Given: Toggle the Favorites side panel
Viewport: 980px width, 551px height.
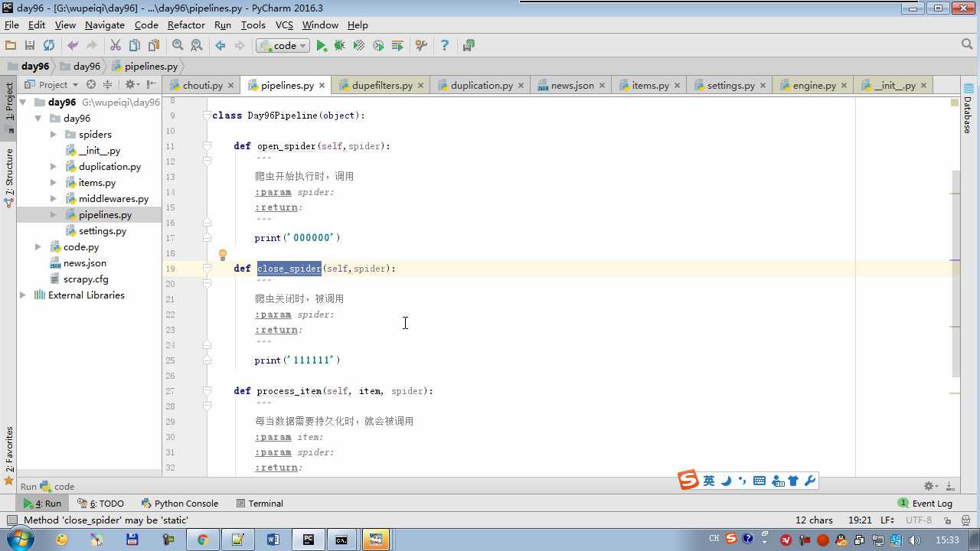Looking at the screenshot, I should point(8,456).
